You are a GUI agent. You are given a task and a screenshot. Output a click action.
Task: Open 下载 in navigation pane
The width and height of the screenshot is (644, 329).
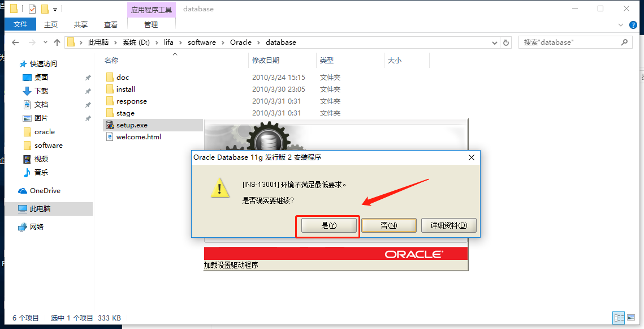click(x=41, y=91)
